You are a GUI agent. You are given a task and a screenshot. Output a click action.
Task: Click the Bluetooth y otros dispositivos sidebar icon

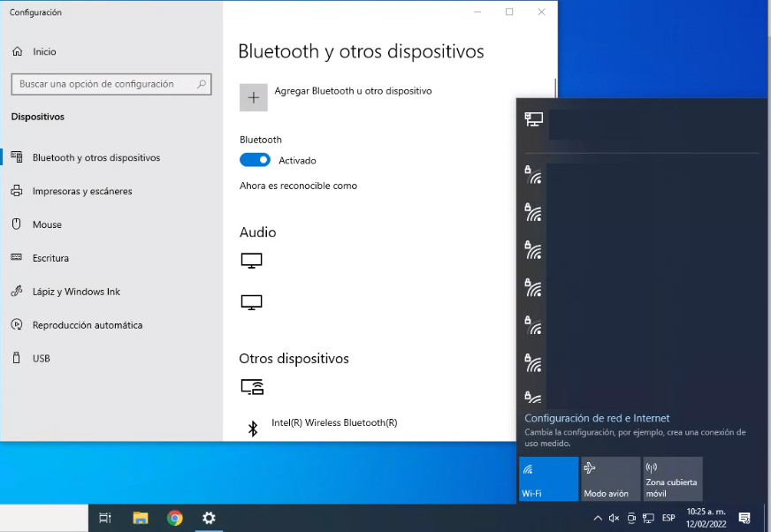17,157
